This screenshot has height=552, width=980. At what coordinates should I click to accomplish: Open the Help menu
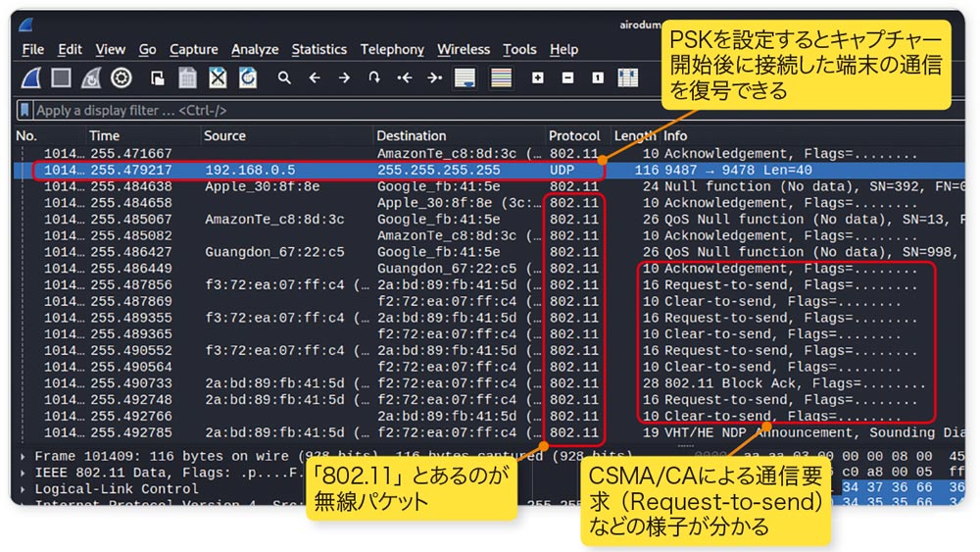(x=563, y=49)
